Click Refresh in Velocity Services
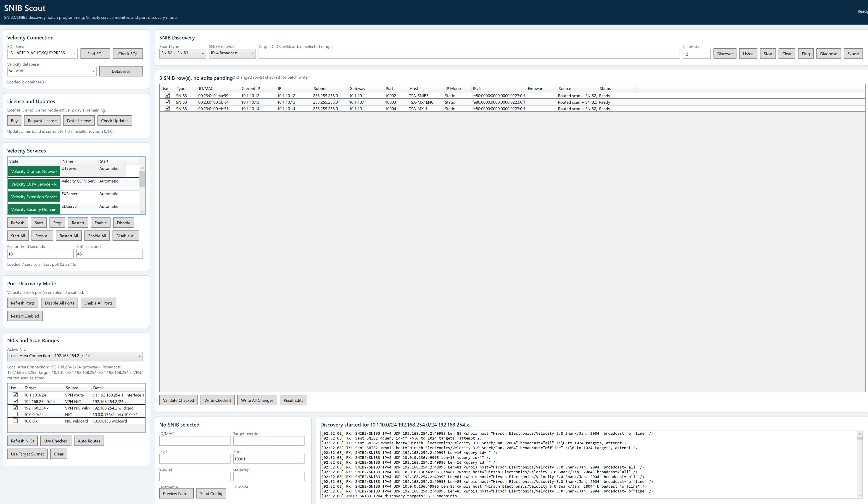Viewport: 868px width, 504px height. click(x=18, y=223)
